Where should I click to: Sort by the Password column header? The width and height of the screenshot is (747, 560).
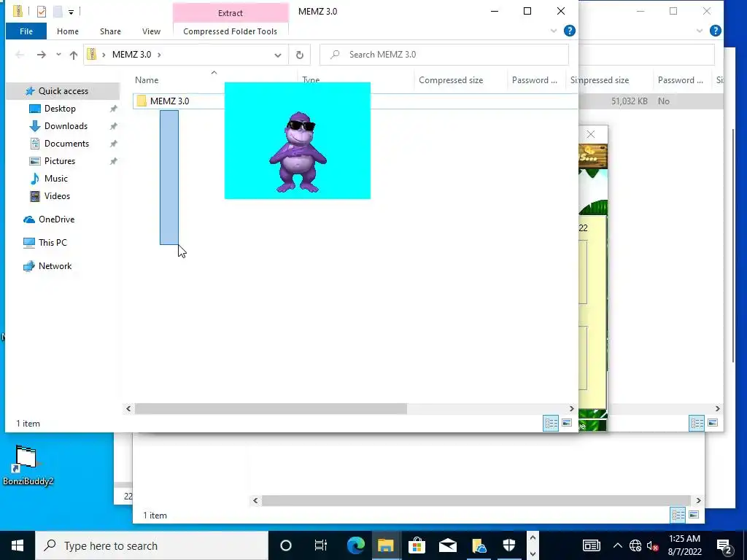pyautogui.click(x=534, y=80)
